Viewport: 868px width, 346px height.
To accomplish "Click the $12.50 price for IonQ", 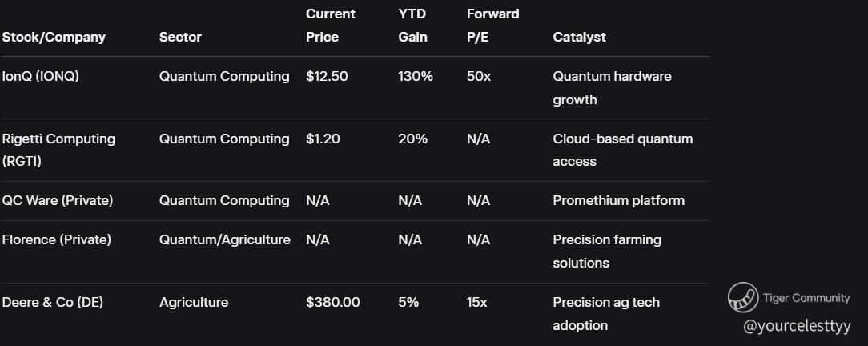I will point(327,76).
